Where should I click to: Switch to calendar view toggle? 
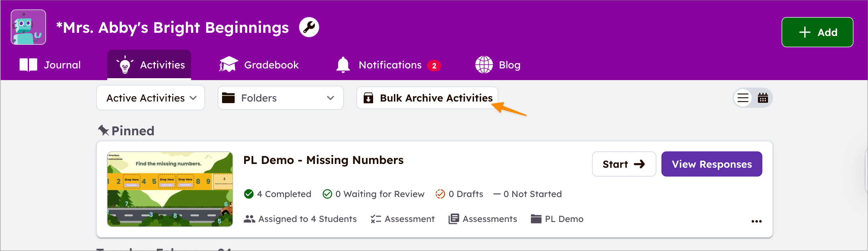(x=763, y=98)
